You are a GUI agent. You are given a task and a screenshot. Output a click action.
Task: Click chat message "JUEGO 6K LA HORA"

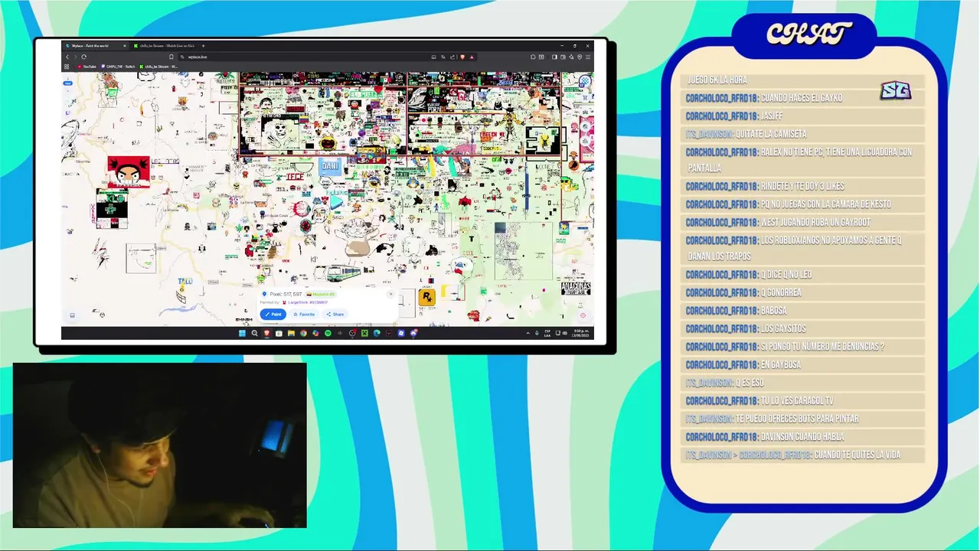point(717,80)
